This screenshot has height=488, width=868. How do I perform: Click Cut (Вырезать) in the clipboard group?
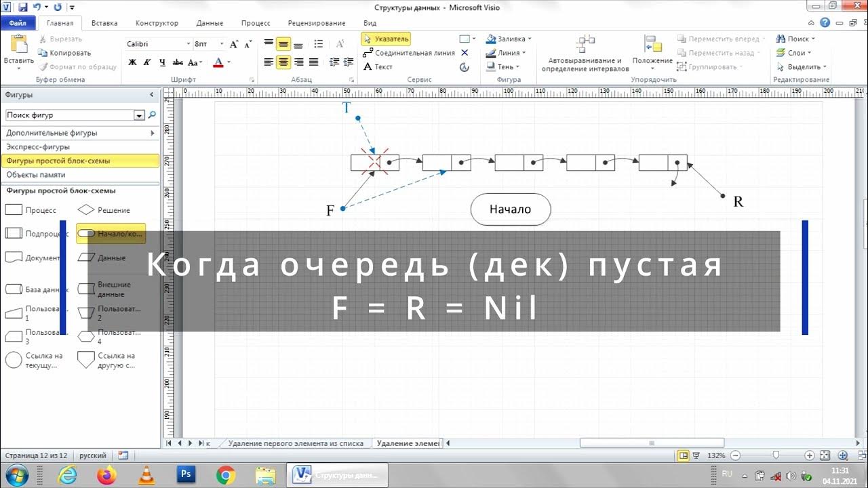point(60,39)
